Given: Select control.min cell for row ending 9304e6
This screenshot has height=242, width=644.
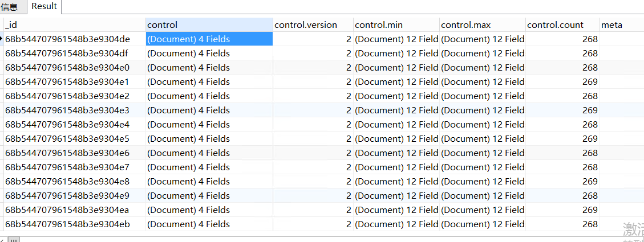Looking at the screenshot, I should pyautogui.click(x=397, y=153).
